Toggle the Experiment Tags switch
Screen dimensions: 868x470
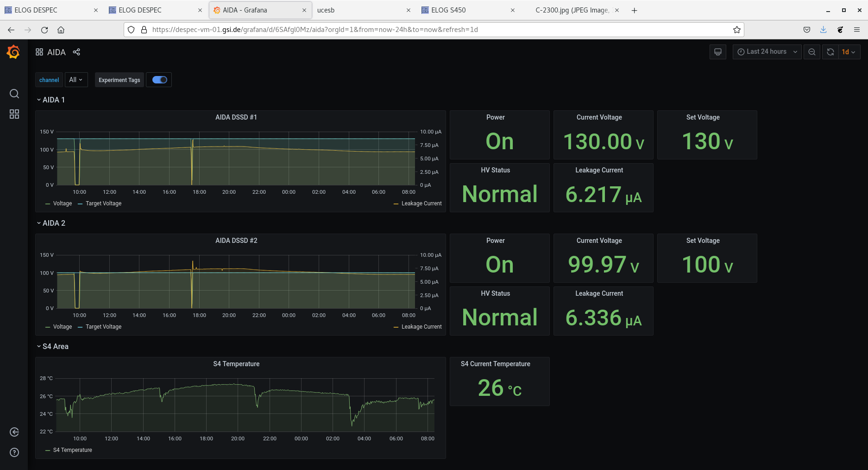coord(159,80)
